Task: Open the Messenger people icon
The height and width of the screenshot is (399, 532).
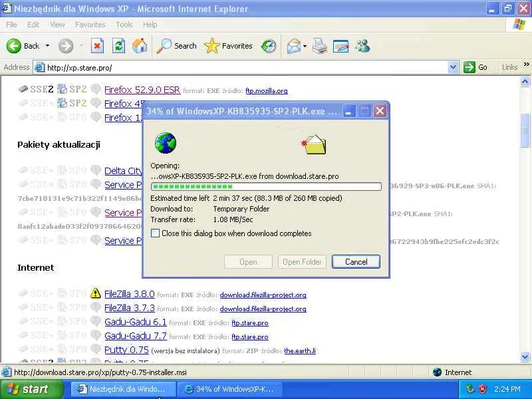Action: pos(362,46)
